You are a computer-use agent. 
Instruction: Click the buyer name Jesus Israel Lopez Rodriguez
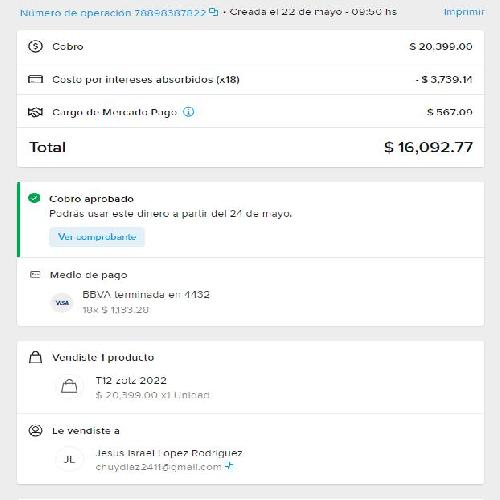(169, 453)
